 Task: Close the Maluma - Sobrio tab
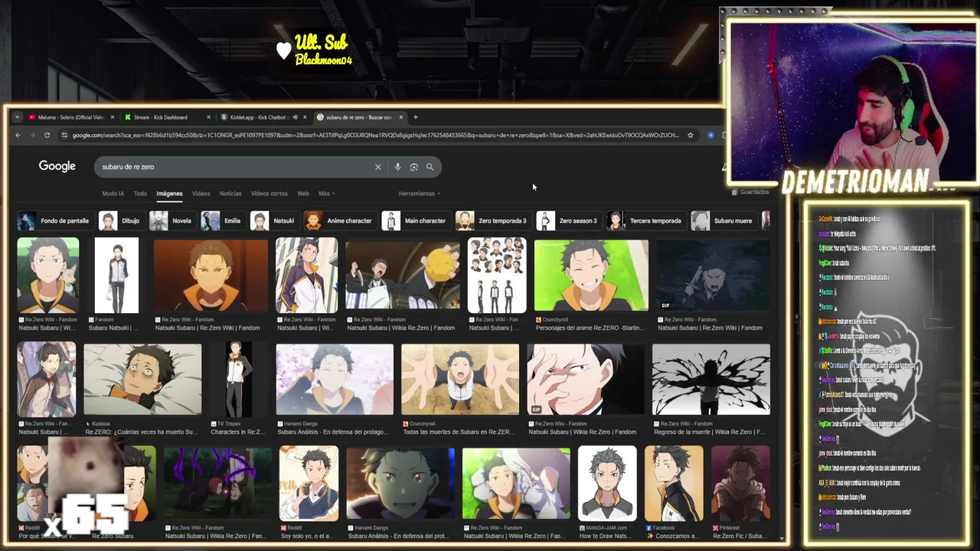[112, 117]
